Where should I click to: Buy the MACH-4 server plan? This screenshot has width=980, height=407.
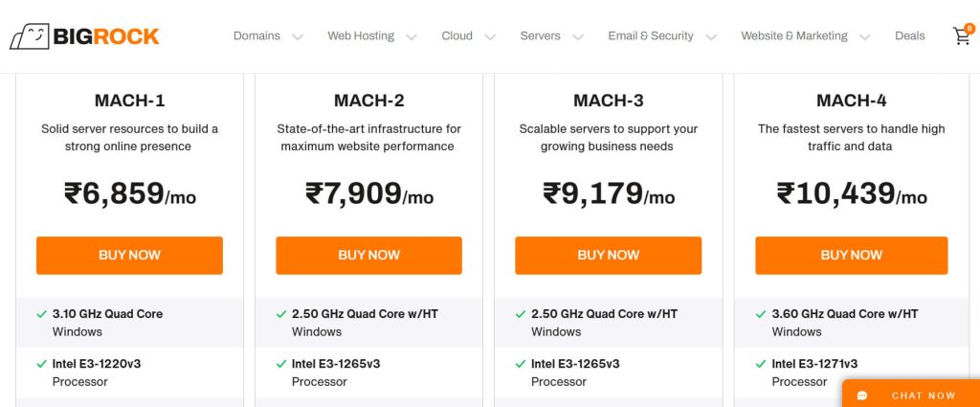click(851, 256)
